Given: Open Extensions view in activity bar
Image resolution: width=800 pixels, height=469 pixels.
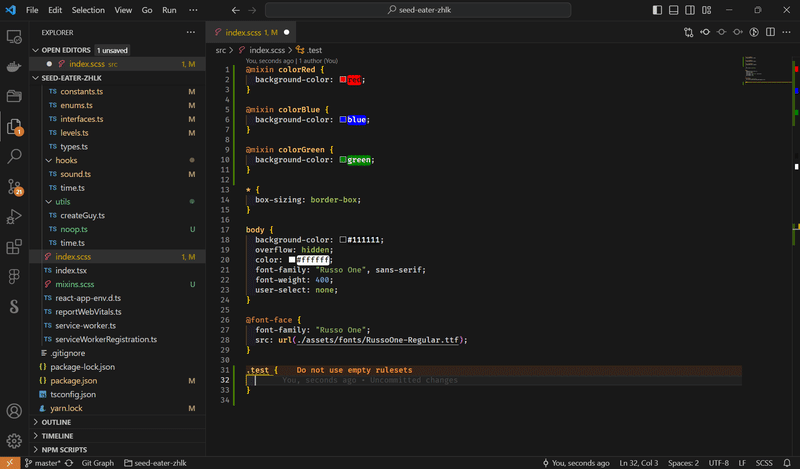Looking at the screenshot, I should [x=14, y=246].
